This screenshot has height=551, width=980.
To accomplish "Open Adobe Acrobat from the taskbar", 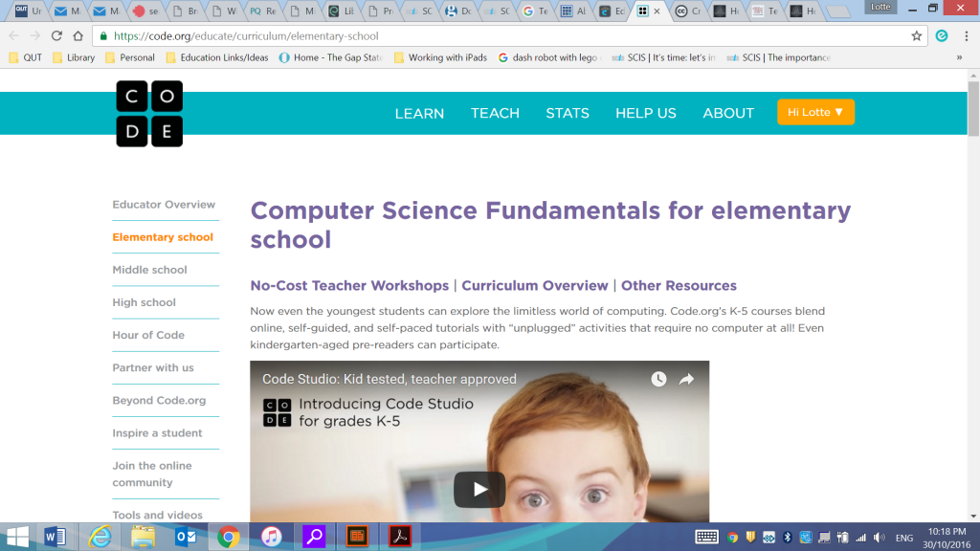I will 400,537.
